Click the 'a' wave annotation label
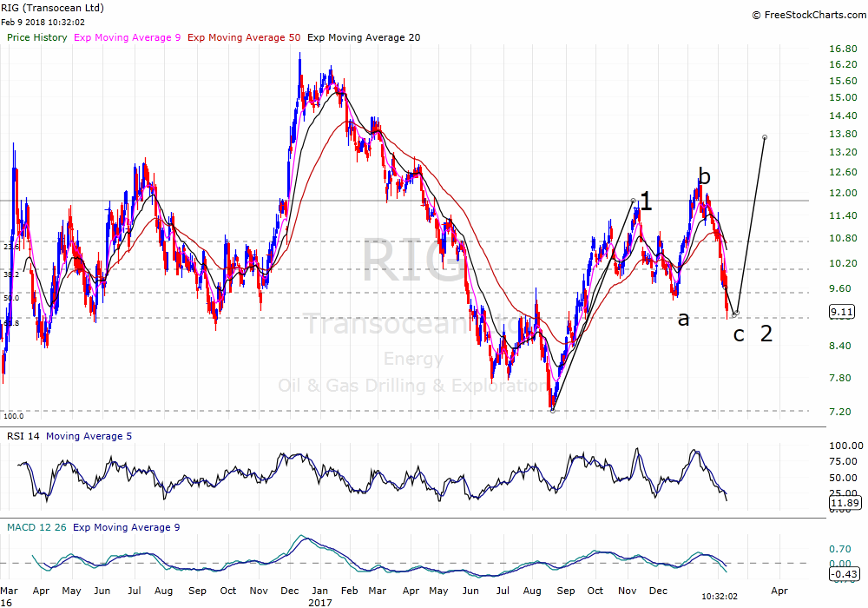The width and height of the screenshot is (868, 608). [x=684, y=319]
